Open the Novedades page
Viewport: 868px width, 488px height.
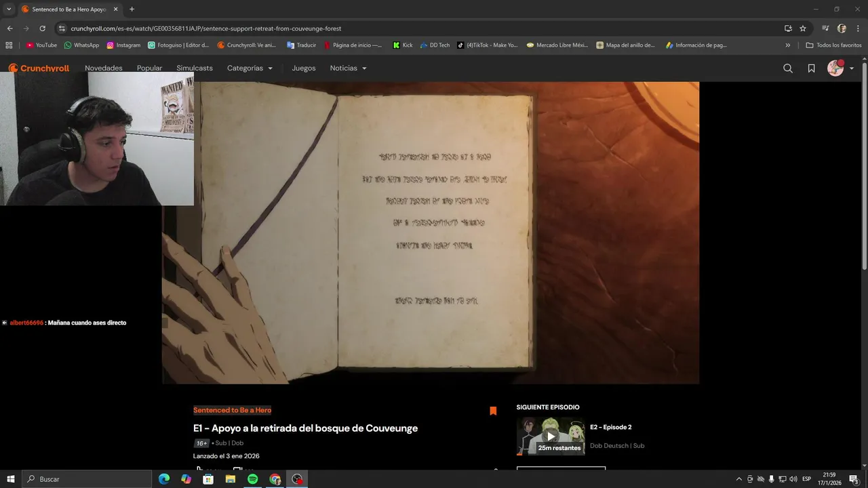[104, 68]
